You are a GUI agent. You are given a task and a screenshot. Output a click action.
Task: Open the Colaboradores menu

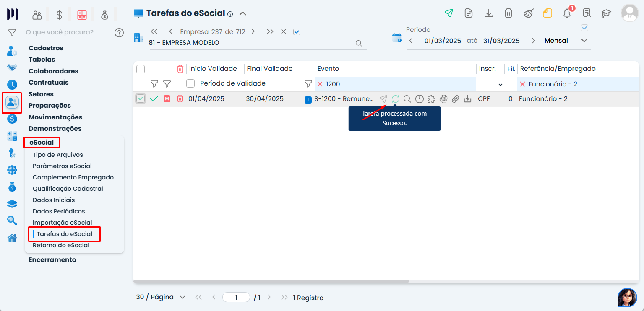pyautogui.click(x=53, y=71)
